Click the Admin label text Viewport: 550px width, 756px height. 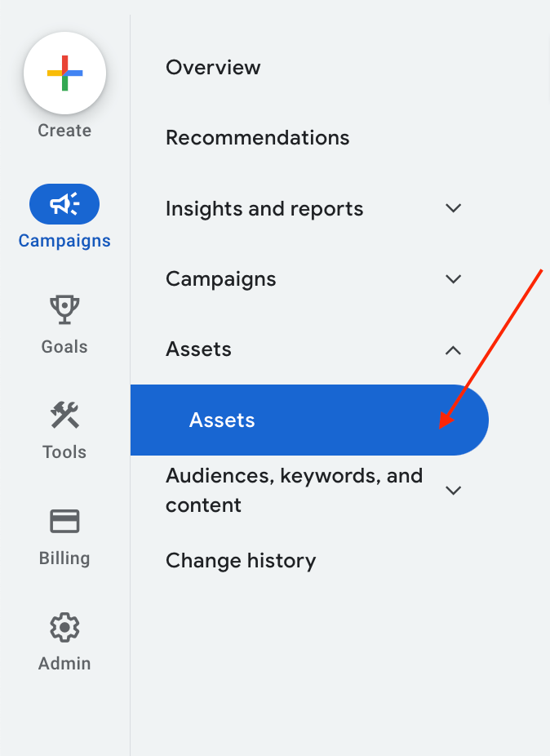(64, 663)
